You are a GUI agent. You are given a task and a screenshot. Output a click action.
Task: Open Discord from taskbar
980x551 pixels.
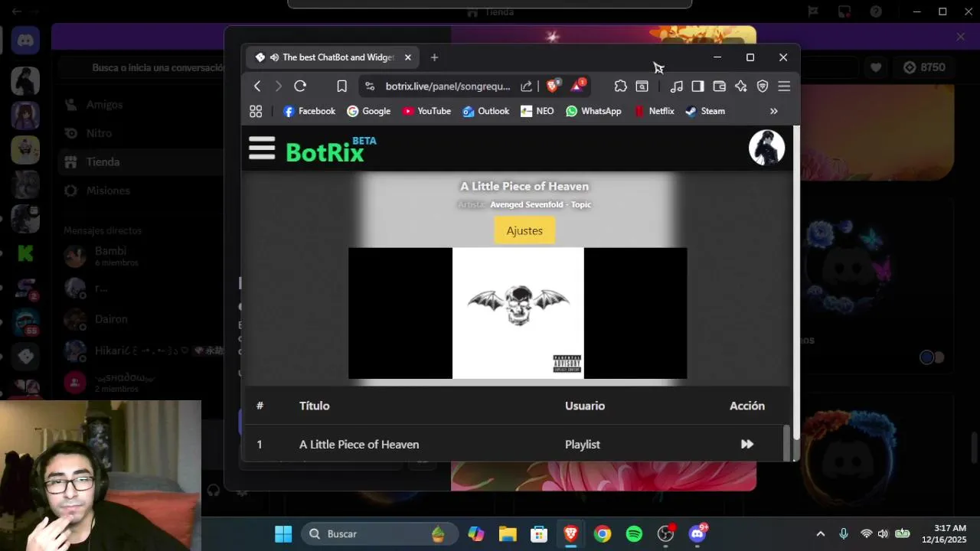pyautogui.click(x=697, y=533)
